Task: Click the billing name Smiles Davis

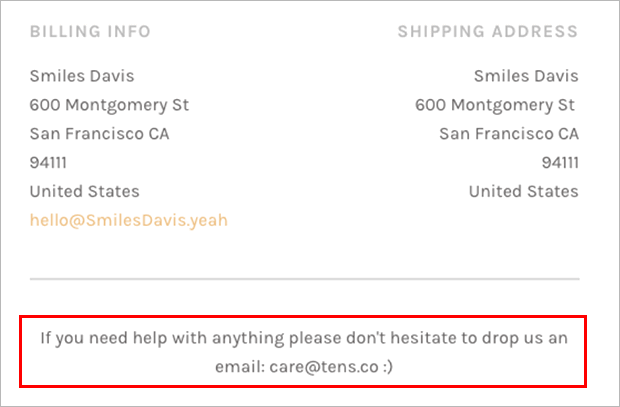Action: tap(82, 76)
